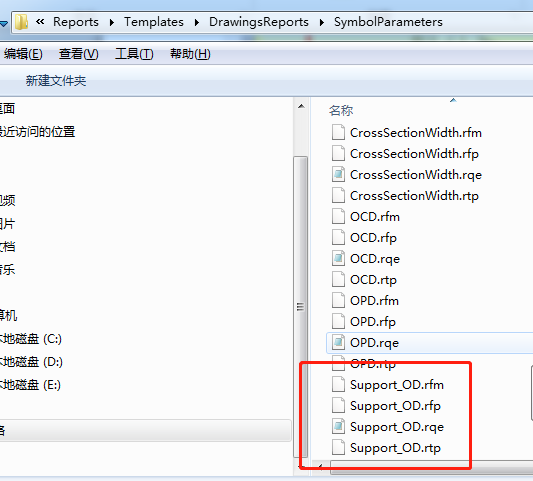Click the file list horizontal scrollbar

click(431, 467)
